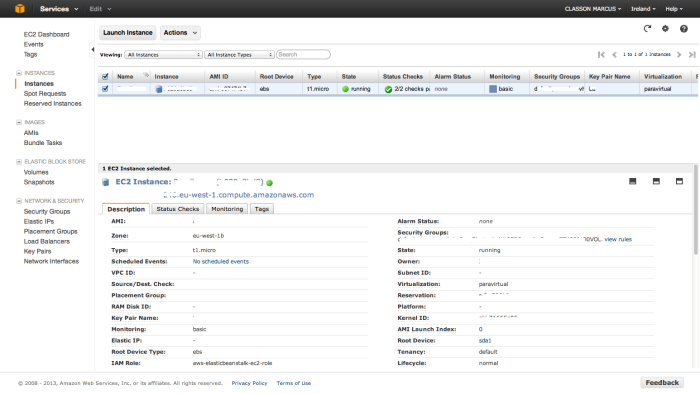Click the Feedback button
700x394 pixels.
click(662, 382)
